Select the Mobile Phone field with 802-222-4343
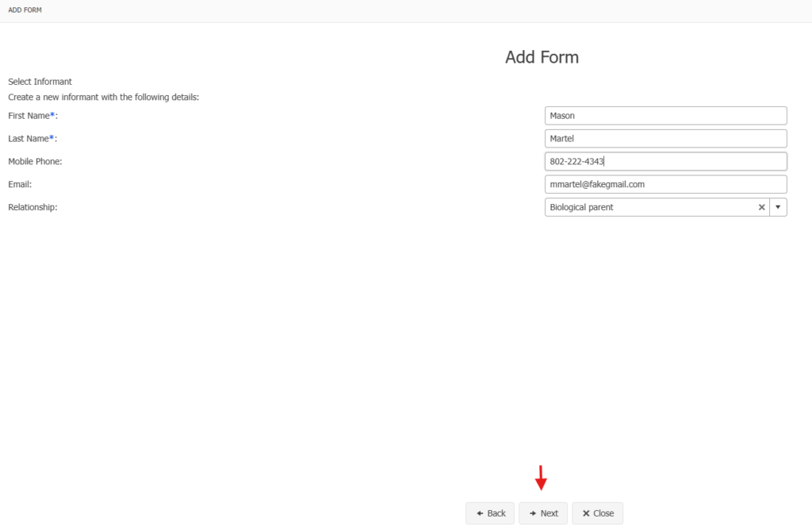 665,161
